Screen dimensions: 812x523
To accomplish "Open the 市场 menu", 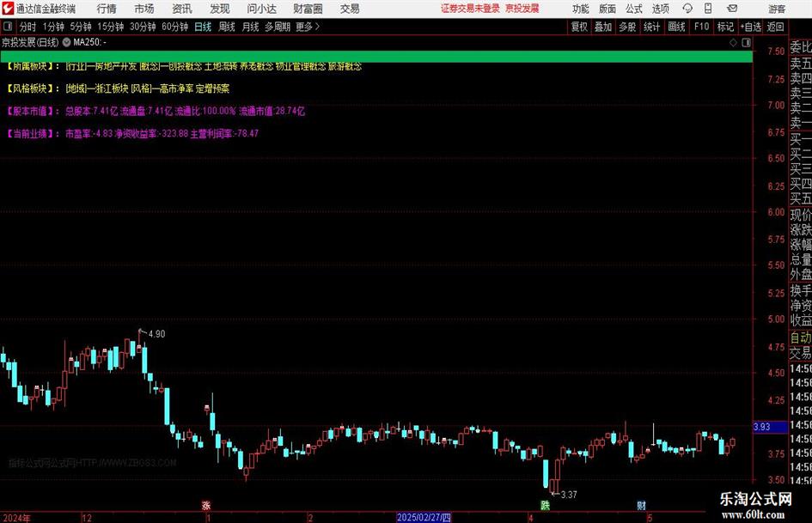I will (x=144, y=9).
